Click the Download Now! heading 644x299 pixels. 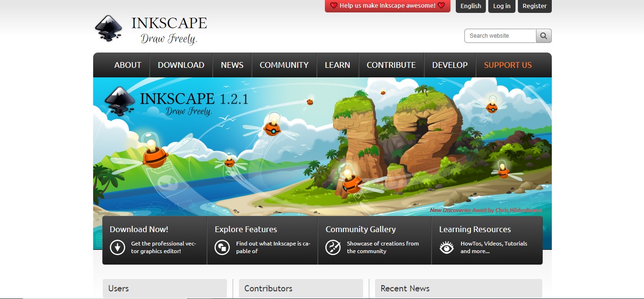[x=139, y=229]
